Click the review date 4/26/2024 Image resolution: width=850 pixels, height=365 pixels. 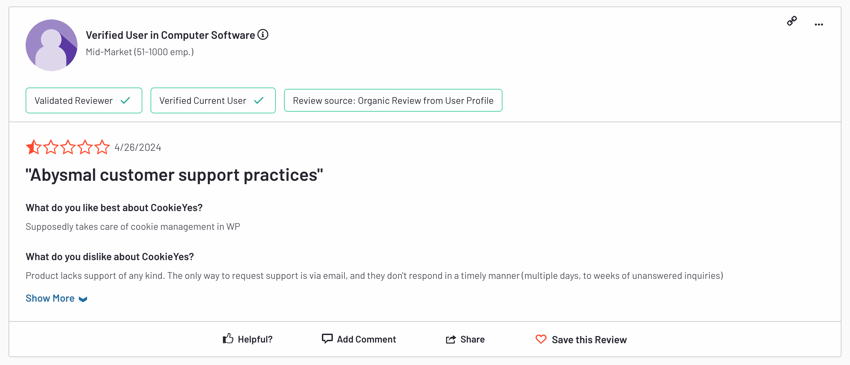tap(138, 148)
